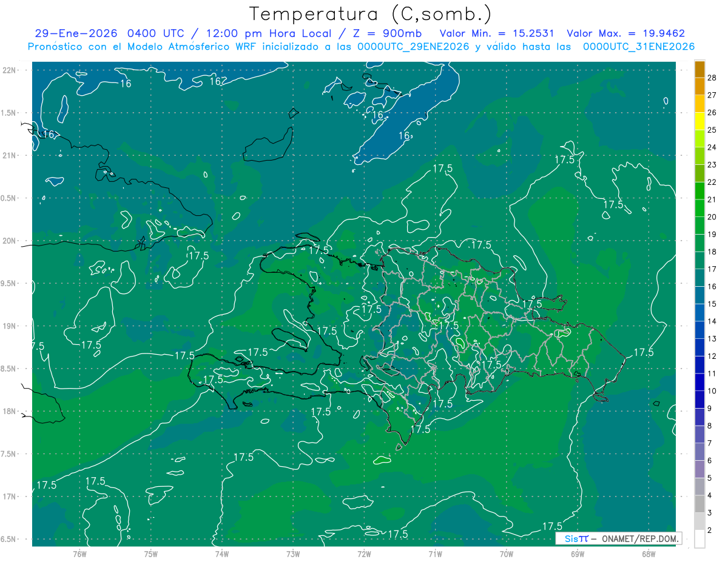Click the "18N" latitude axis label
The width and height of the screenshot is (728, 562).
coord(10,412)
